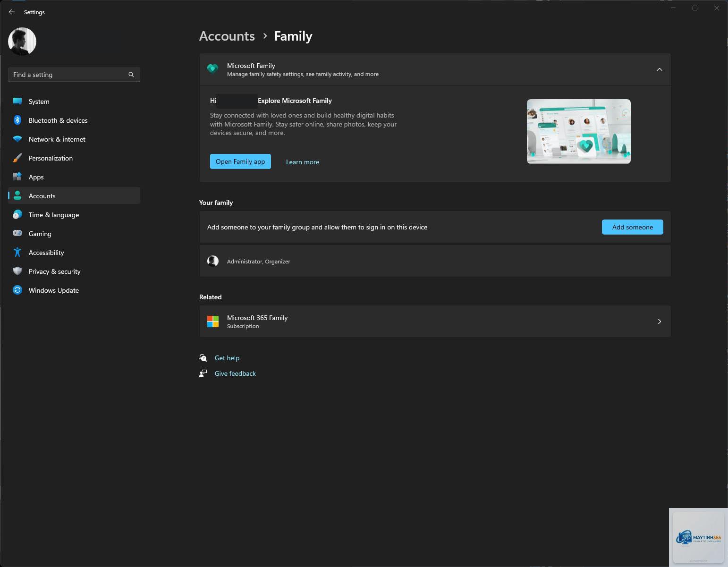Click the Open Family app button

coord(240,161)
